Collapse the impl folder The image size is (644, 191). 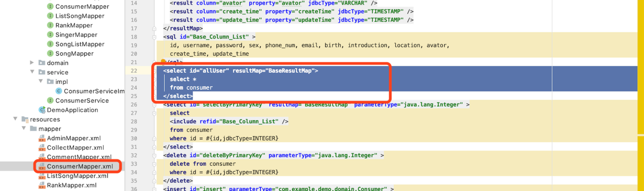tap(41, 81)
